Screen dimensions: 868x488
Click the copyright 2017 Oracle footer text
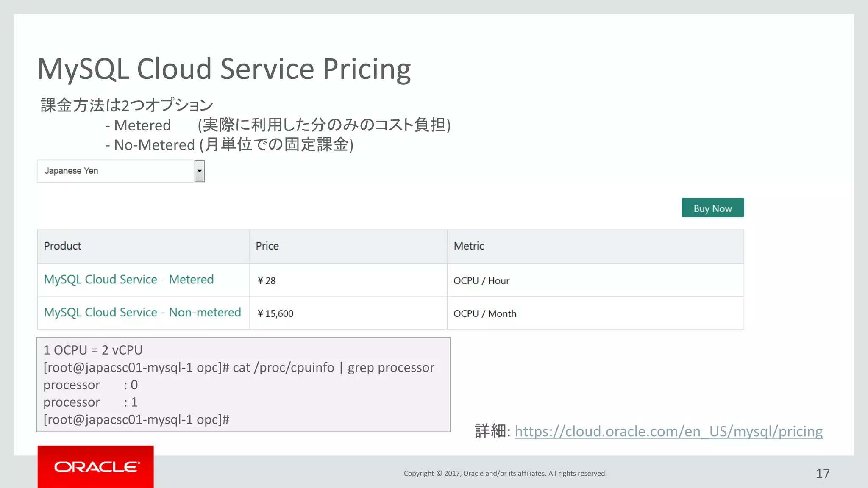[x=505, y=473]
